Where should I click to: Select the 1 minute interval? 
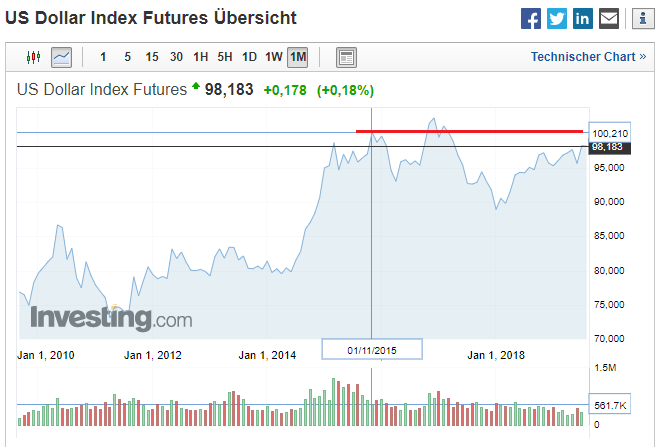(x=104, y=57)
